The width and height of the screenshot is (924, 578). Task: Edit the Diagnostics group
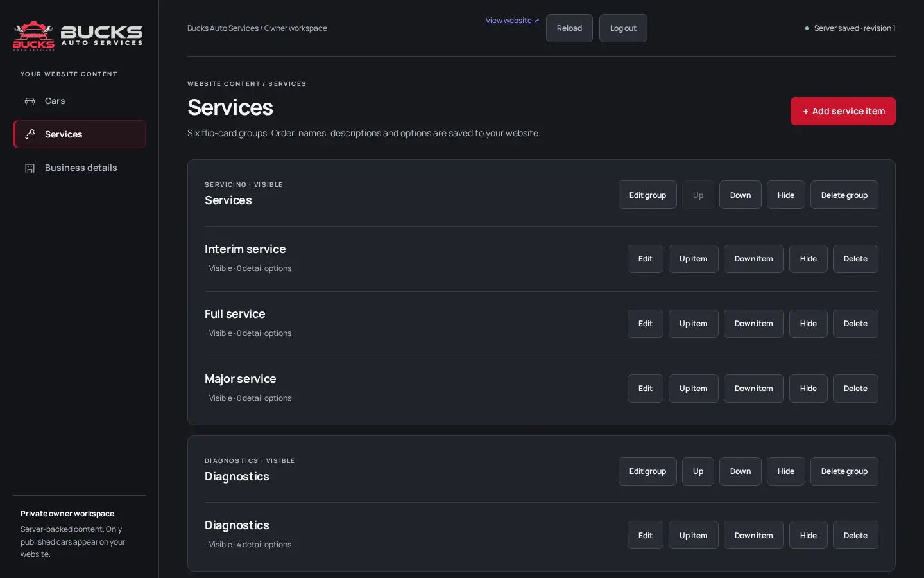coord(647,471)
